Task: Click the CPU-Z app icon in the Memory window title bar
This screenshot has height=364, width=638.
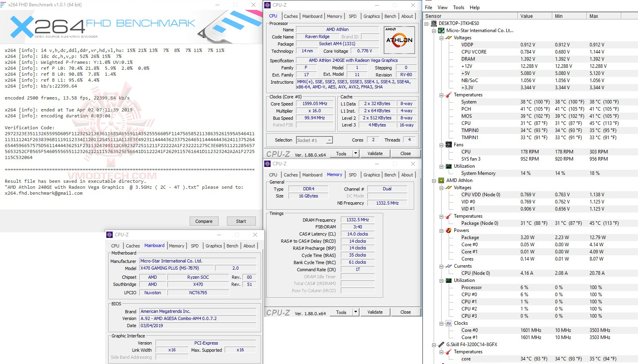Action: pyautogui.click(x=268, y=164)
